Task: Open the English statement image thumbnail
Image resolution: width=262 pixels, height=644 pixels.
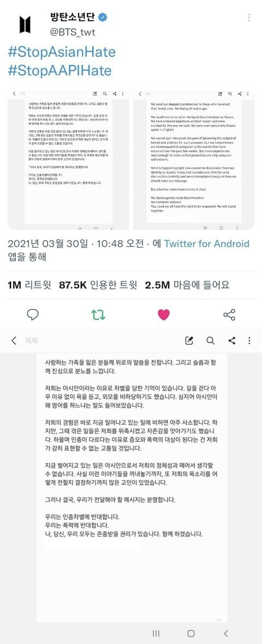Action: click(194, 159)
